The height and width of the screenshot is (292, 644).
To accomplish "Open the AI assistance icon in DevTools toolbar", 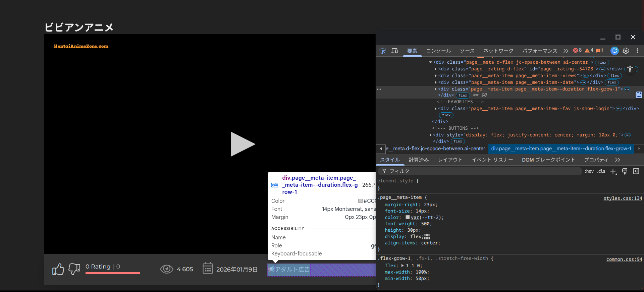I will (x=614, y=51).
